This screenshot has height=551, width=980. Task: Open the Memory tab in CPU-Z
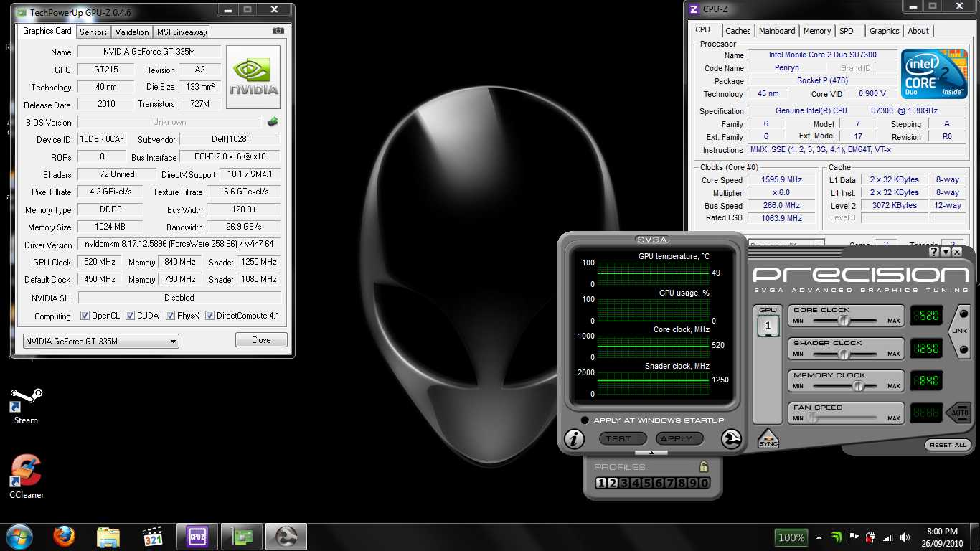click(x=817, y=31)
